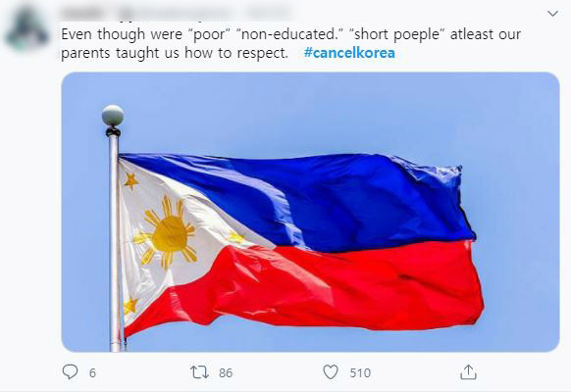Expand the tweet options chevron
The image size is (571, 392).
[x=552, y=14]
